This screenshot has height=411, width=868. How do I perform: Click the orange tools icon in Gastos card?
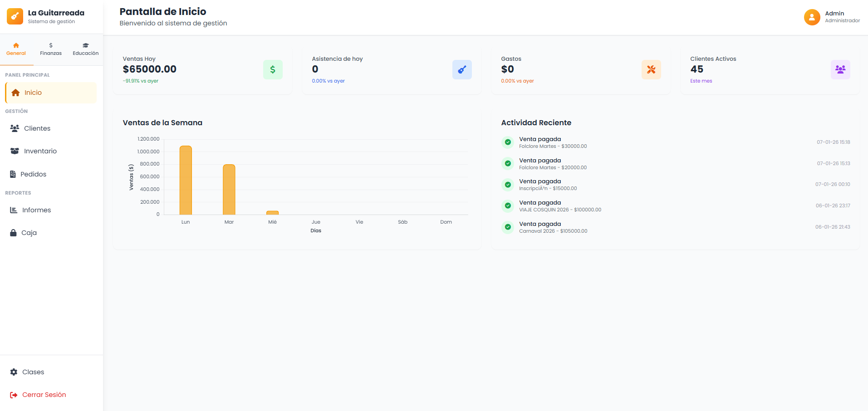pos(651,70)
